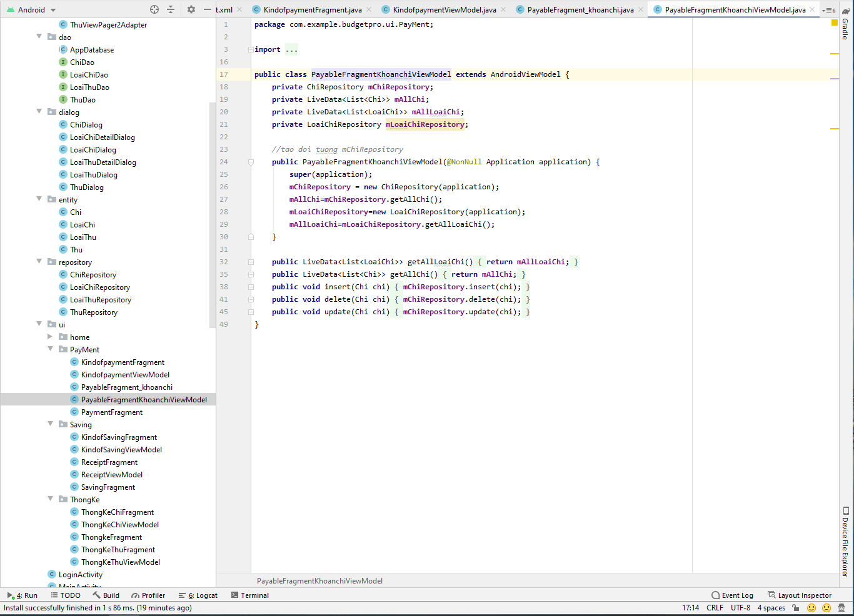The height and width of the screenshot is (616, 854).
Task: Open LoginActivity class
Action: [80, 575]
